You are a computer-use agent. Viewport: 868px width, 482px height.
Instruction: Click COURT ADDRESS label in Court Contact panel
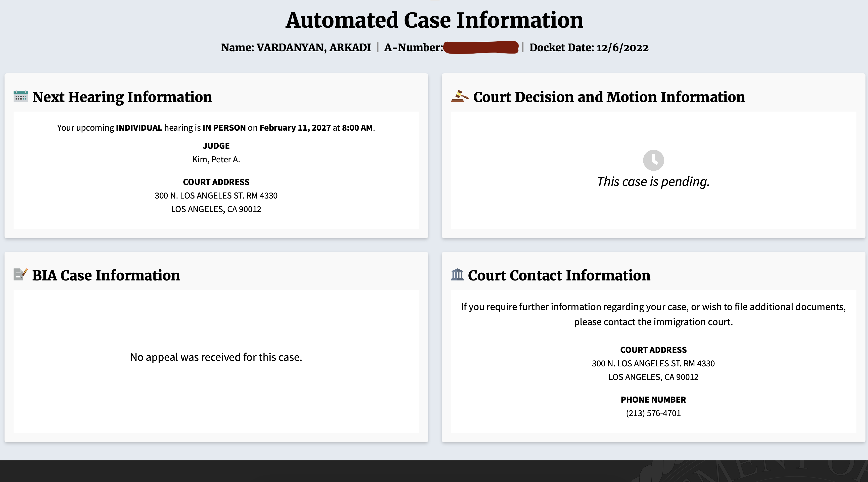(653, 350)
